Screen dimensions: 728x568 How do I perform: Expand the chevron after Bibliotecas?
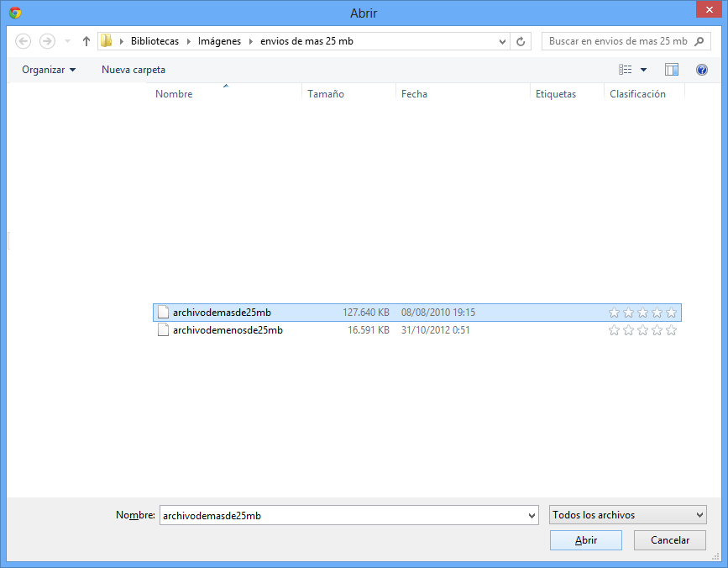(x=188, y=41)
